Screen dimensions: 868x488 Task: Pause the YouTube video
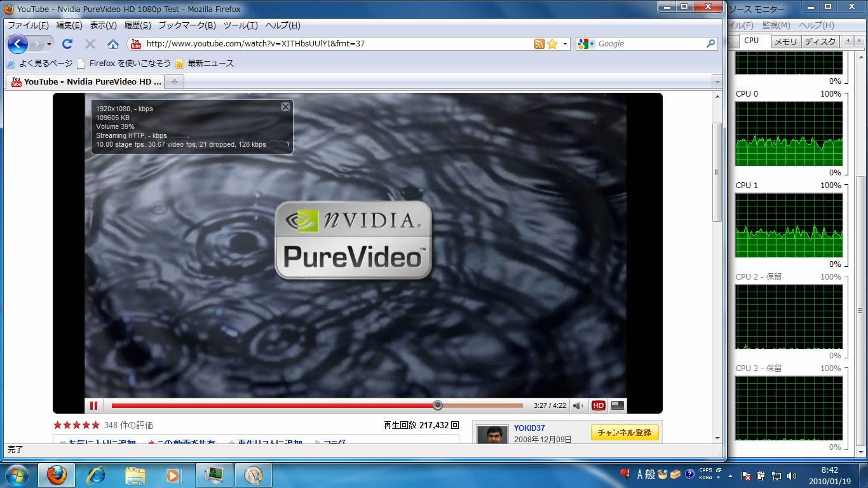pyautogui.click(x=94, y=405)
